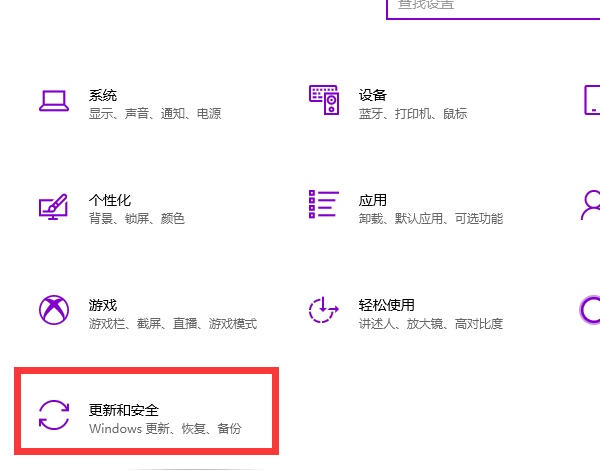Viewport: 600px width, 475px height.
Task: Click the 游戏栏、截屏、直播、游戏模式 description
Action: click(173, 324)
